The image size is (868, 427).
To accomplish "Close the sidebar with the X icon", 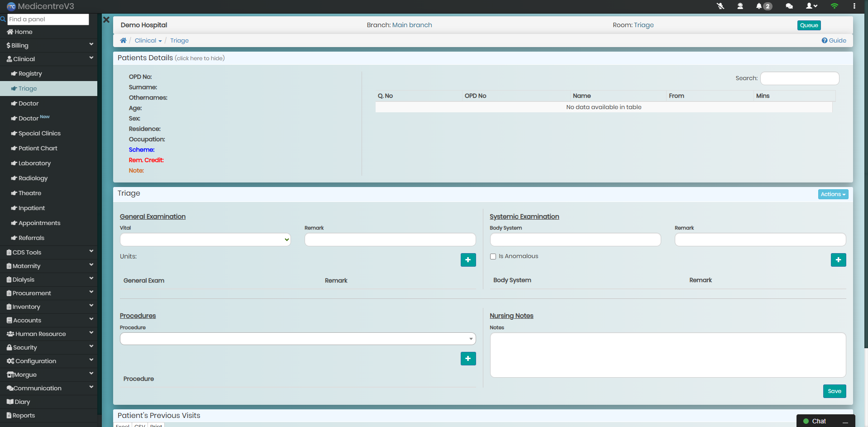I will [106, 20].
